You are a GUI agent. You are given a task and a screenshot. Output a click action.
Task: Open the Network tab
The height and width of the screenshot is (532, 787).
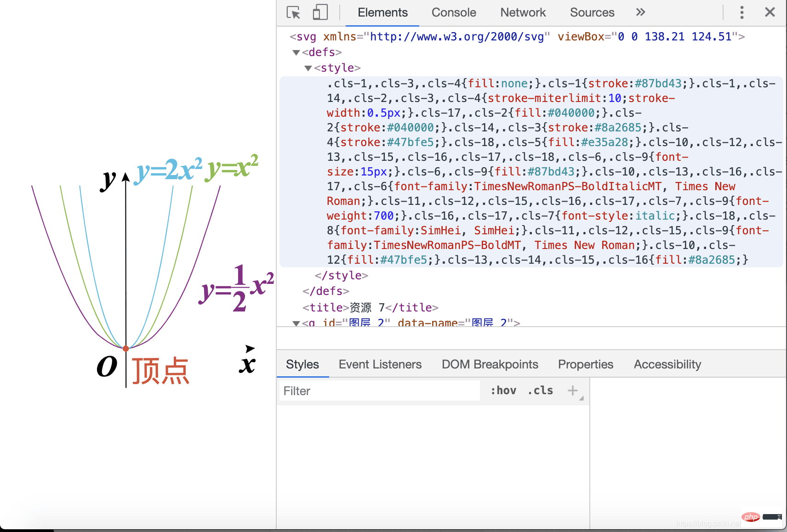pos(523,12)
